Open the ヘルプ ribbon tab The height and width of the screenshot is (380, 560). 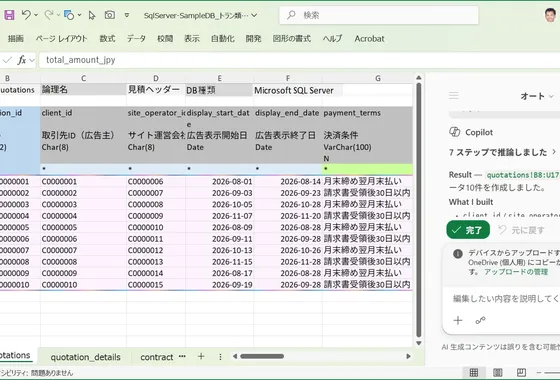[332, 39]
